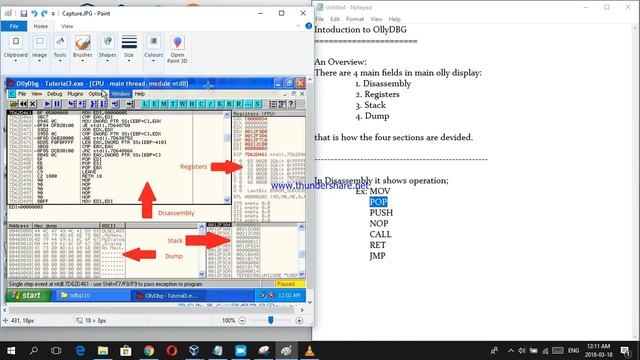This screenshot has width=640, height=360.
Task: Open Microsoft Store from the taskbar
Action: point(126,351)
